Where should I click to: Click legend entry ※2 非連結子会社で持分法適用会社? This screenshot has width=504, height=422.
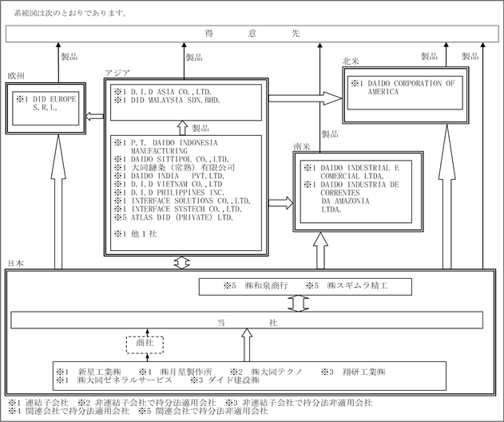pyautogui.click(x=147, y=402)
